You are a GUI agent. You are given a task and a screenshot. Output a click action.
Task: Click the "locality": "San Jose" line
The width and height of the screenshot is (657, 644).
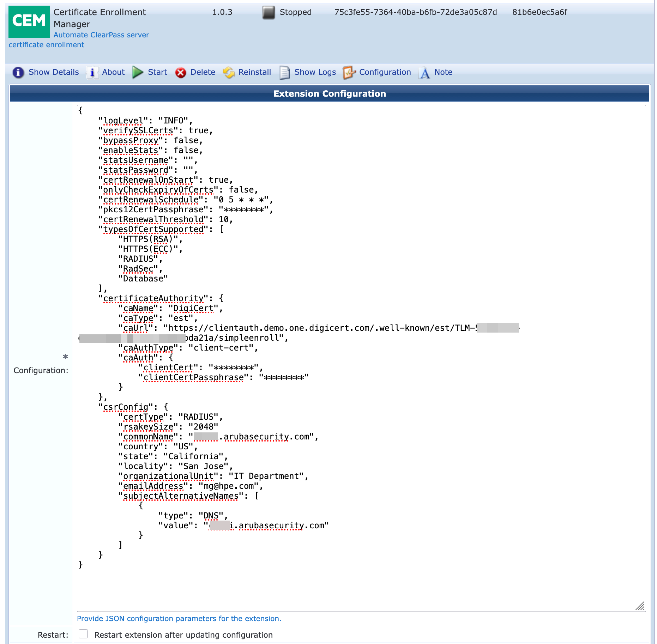(175, 466)
